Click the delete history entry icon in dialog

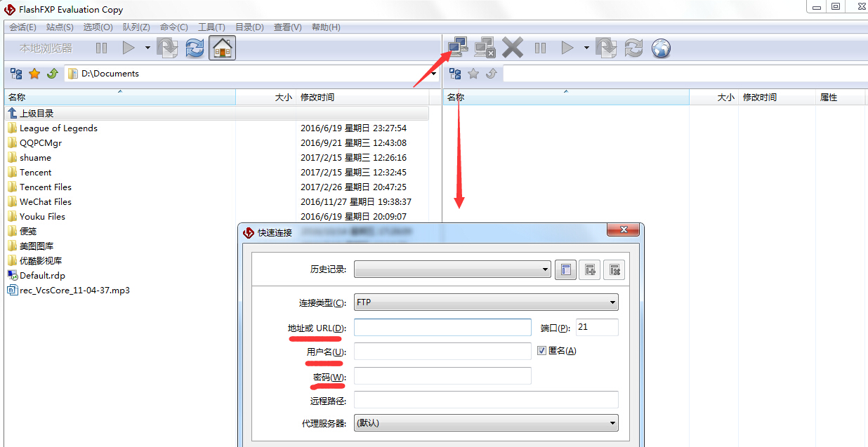[x=614, y=269]
